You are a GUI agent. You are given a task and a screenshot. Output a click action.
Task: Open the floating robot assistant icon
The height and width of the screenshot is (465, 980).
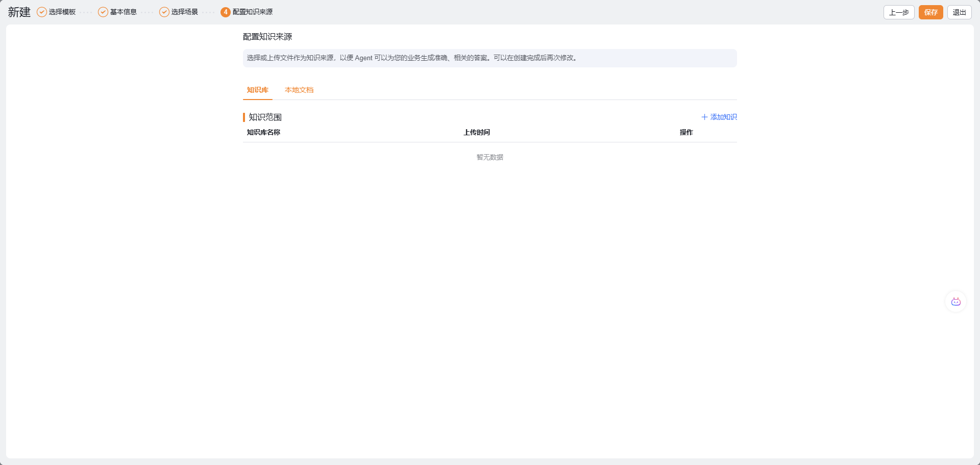coord(955,302)
